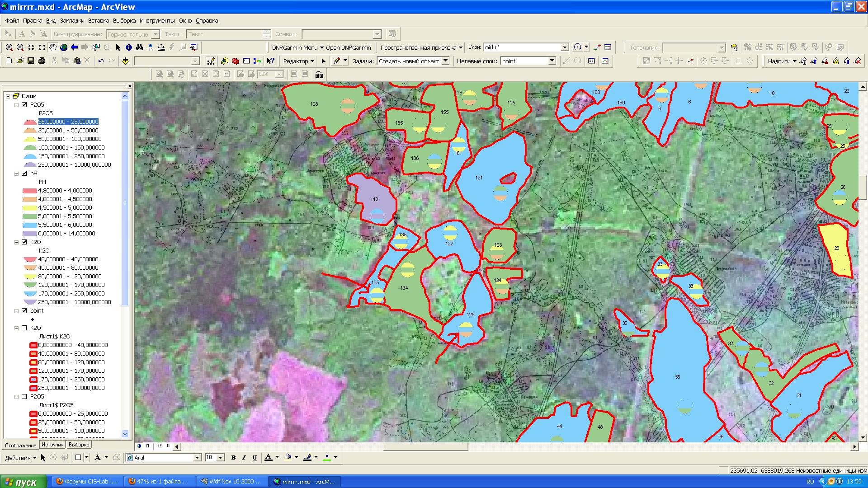Activate What's This help pointer
Image resolution: width=868 pixels, height=488 pixels.
click(270, 61)
